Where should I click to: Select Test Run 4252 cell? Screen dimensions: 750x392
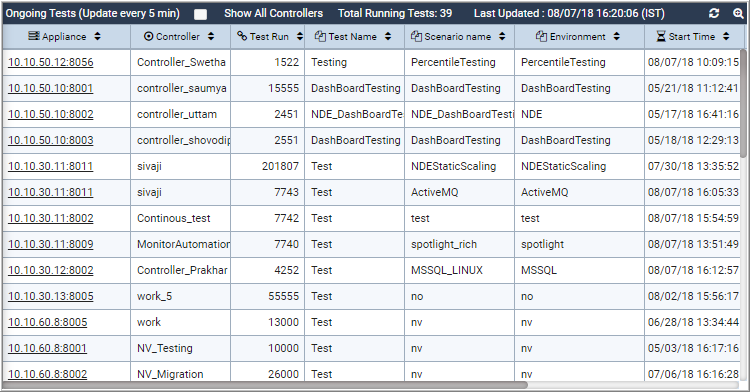coord(267,270)
